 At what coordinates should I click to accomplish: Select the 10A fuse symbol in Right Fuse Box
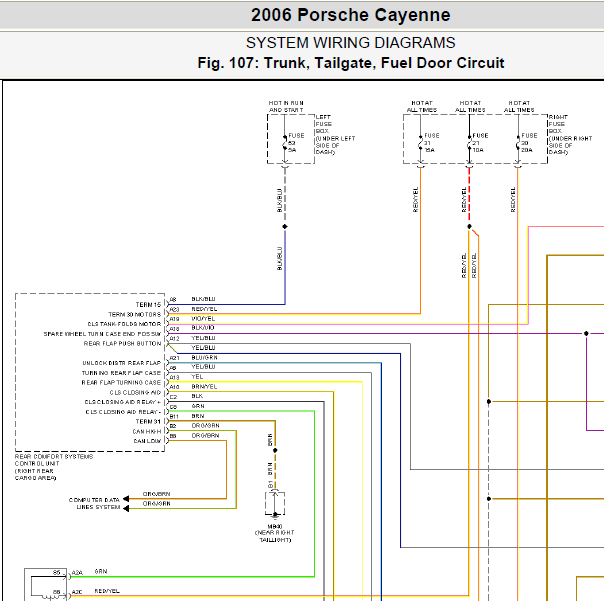click(469, 143)
